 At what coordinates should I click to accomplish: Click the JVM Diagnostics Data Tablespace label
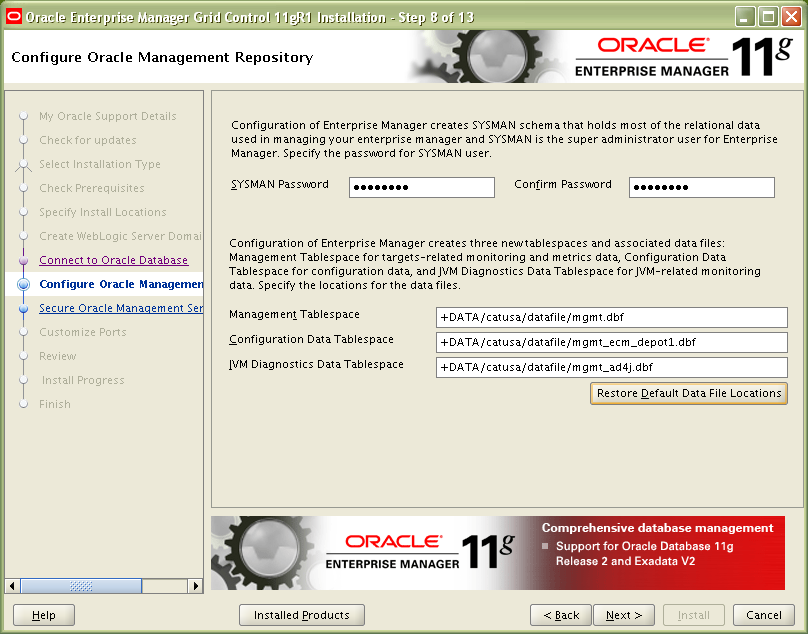coord(316,364)
